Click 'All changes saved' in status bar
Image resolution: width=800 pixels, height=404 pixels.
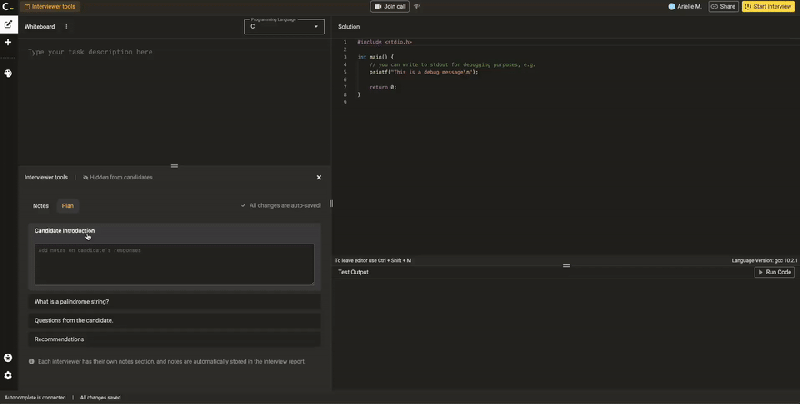tap(100, 397)
